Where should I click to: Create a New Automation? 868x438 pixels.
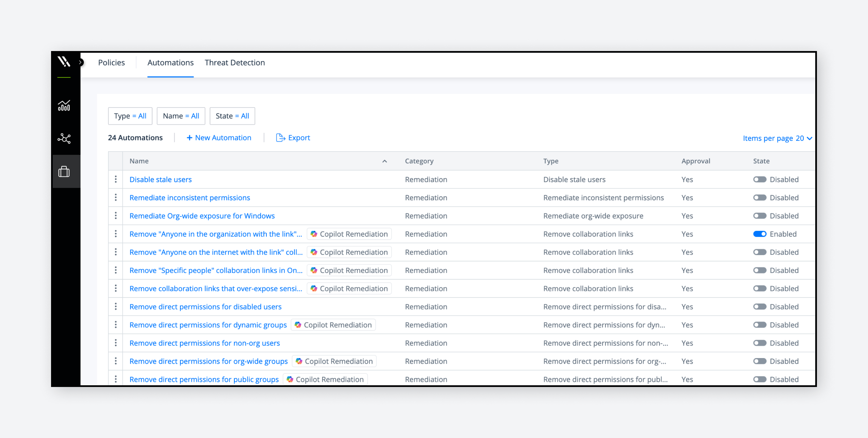tap(219, 137)
